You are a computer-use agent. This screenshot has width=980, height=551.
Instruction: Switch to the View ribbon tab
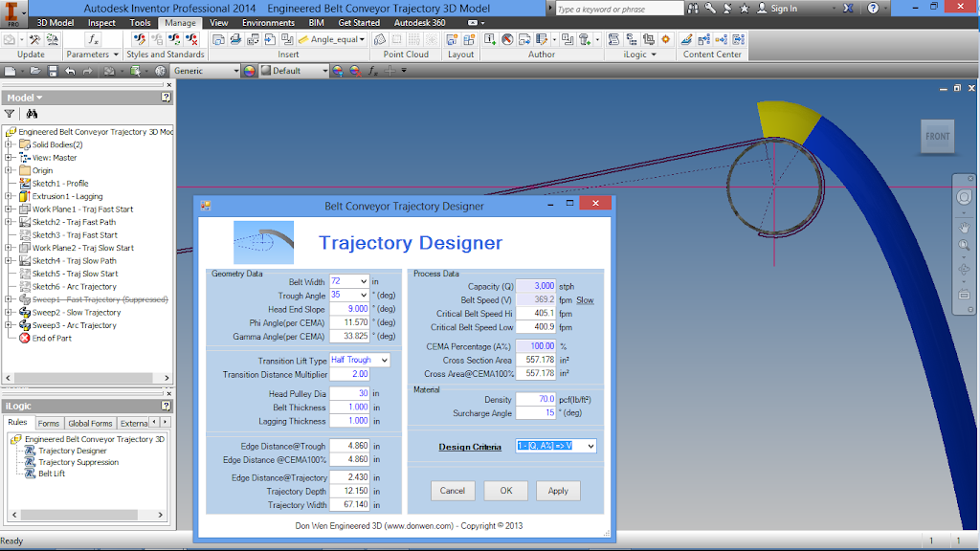pos(219,23)
